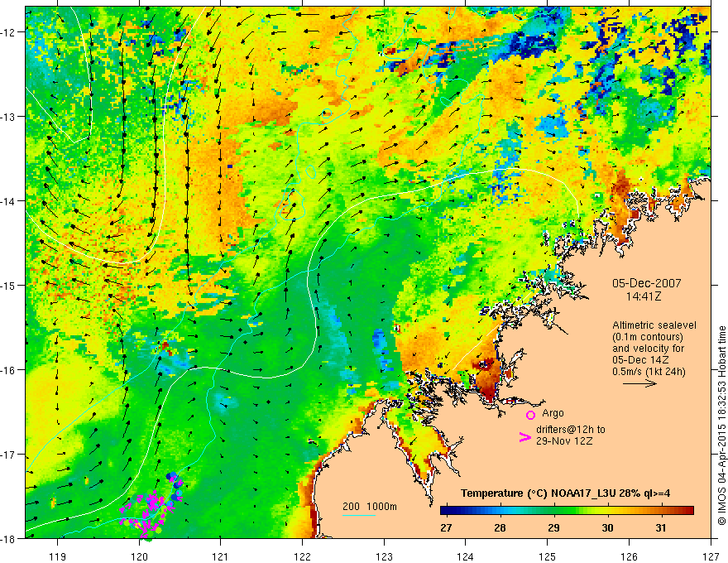Click the '0.5m/s (1kt 24h)' text
Screen dimensions: 728x563
coord(649,372)
